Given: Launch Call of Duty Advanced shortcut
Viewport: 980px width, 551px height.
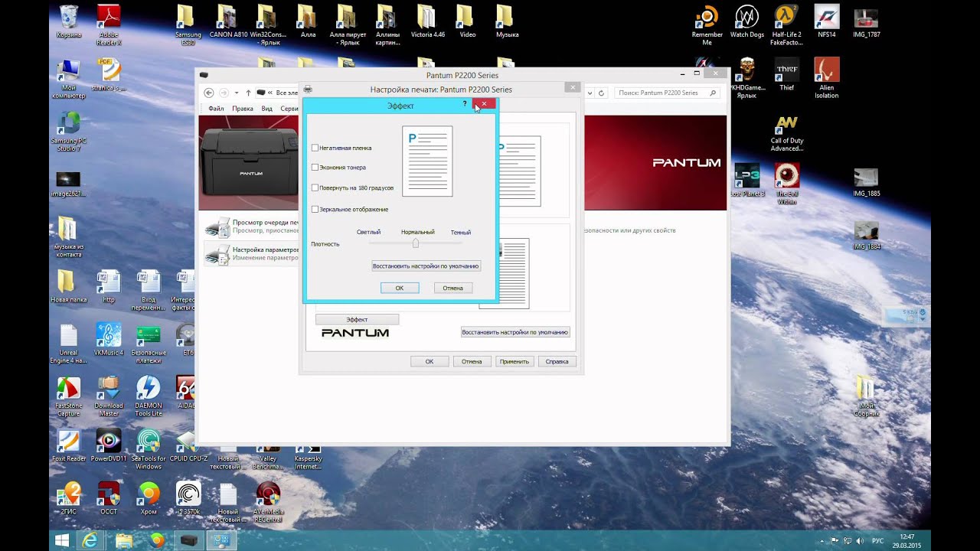Looking at the screenshot, I should click(786, 134).
